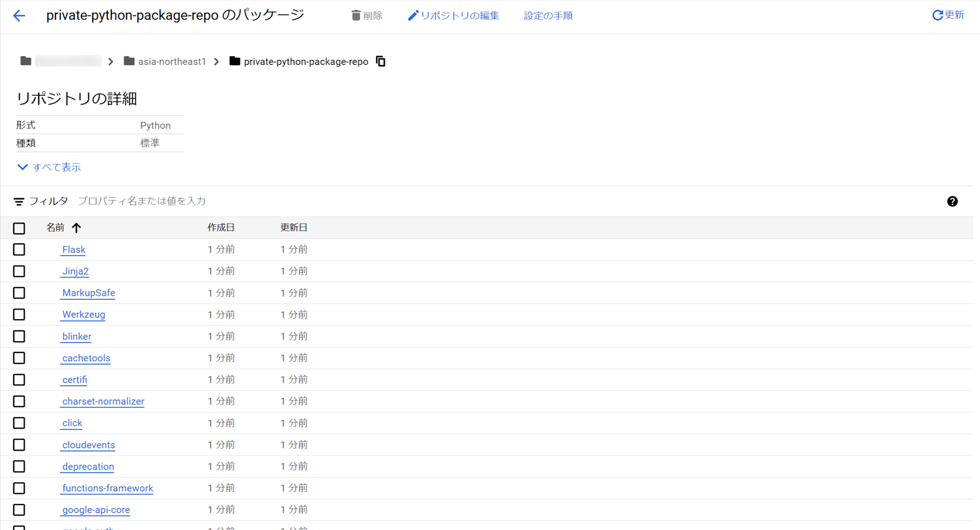Screen dimensions: 980x530
Task: Check the Werkzeug row checkbox
Action: 19,314
